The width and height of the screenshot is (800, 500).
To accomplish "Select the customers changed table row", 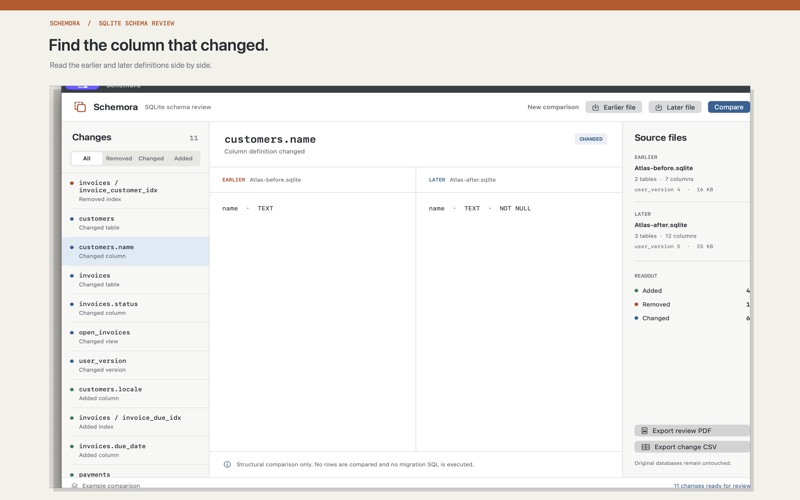I will [136, 223].
